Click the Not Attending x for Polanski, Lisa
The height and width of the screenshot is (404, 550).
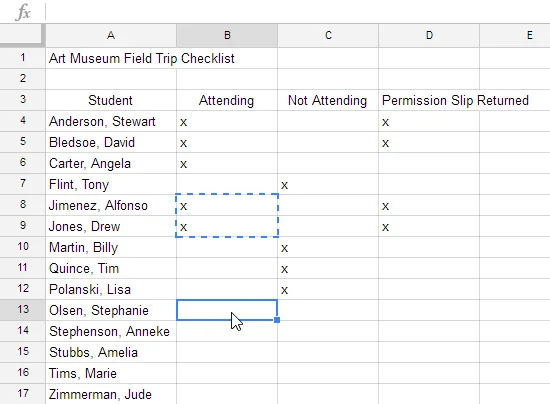(284, 291)
